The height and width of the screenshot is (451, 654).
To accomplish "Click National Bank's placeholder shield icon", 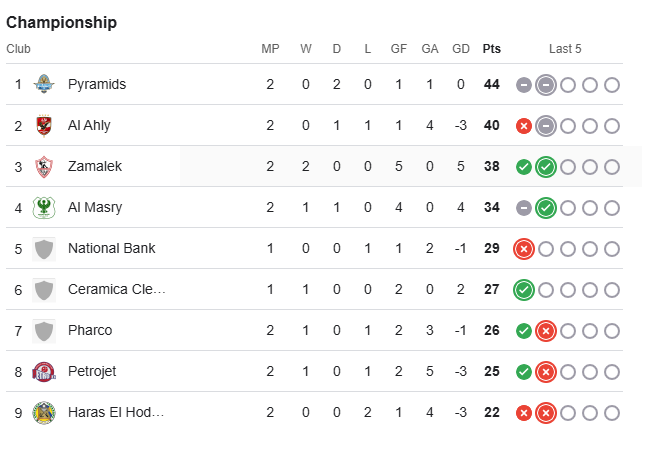I will point(44,249).
